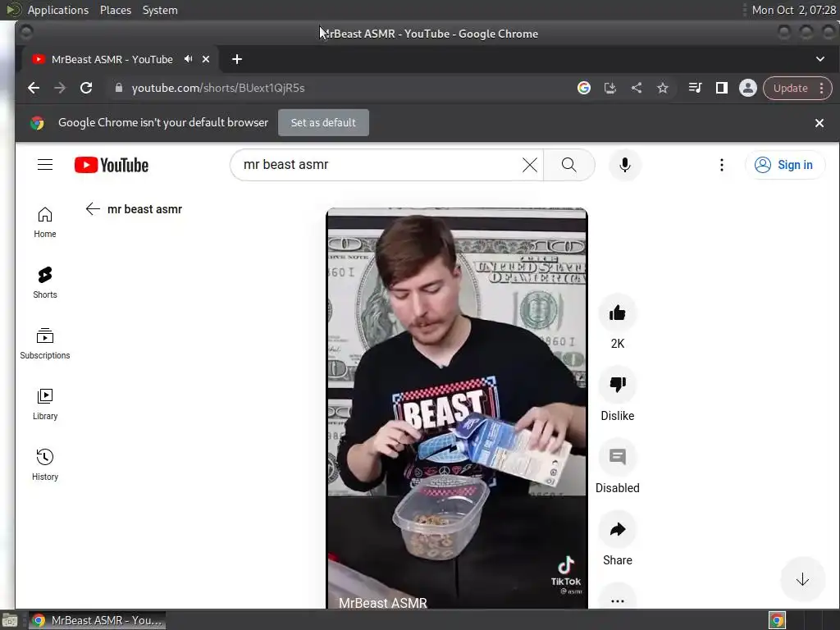Screen dimensions: 840x630
Task: Go back to previous page in Chrome
Action: (x=33, y=88)
